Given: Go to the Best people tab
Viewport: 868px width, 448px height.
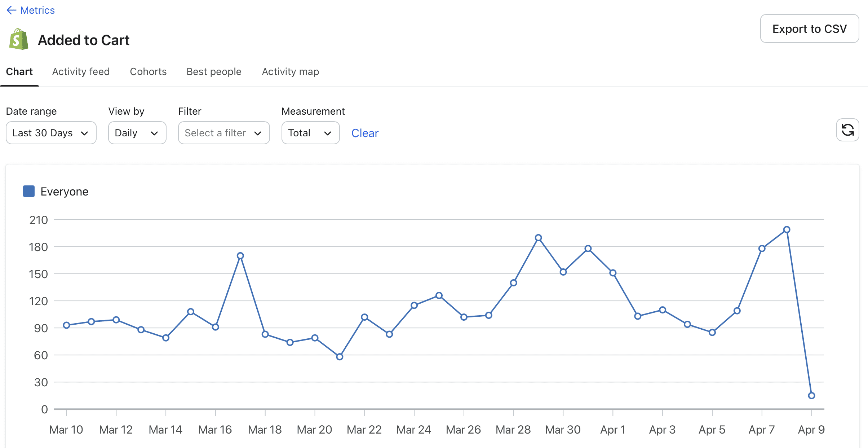Looking at the screenshot, I should (214, 71).
